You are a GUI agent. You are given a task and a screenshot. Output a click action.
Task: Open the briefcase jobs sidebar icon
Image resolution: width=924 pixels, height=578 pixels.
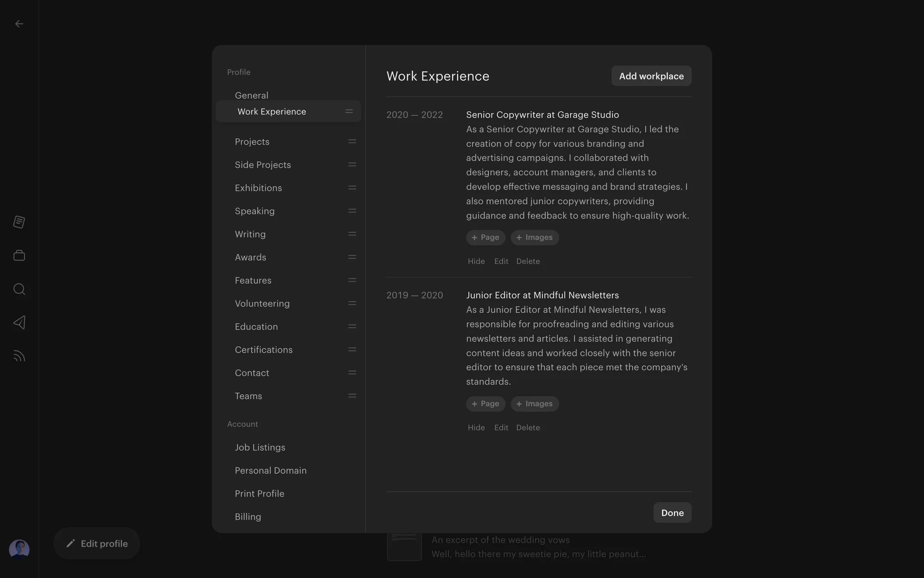[x=19, y=255]
